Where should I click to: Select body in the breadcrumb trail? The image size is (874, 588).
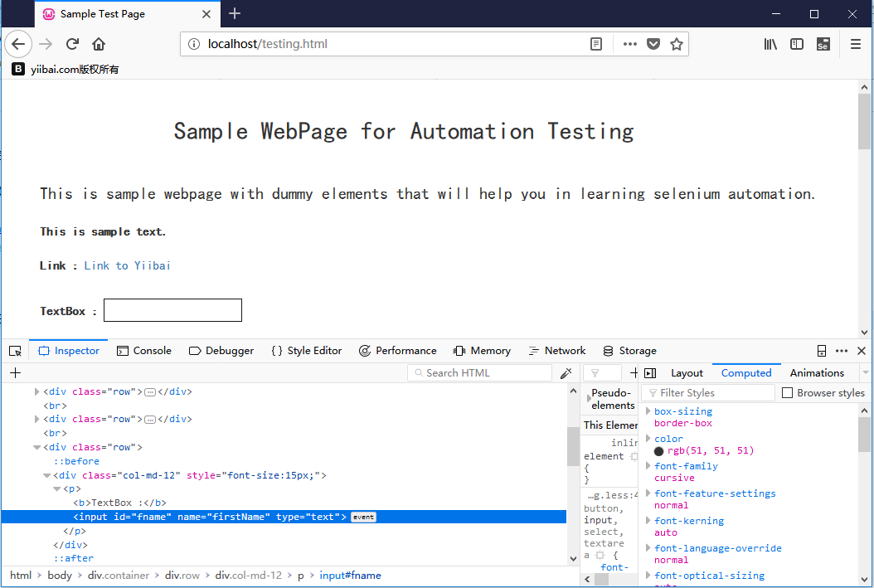pyautogui.click(x=60, y=576)
